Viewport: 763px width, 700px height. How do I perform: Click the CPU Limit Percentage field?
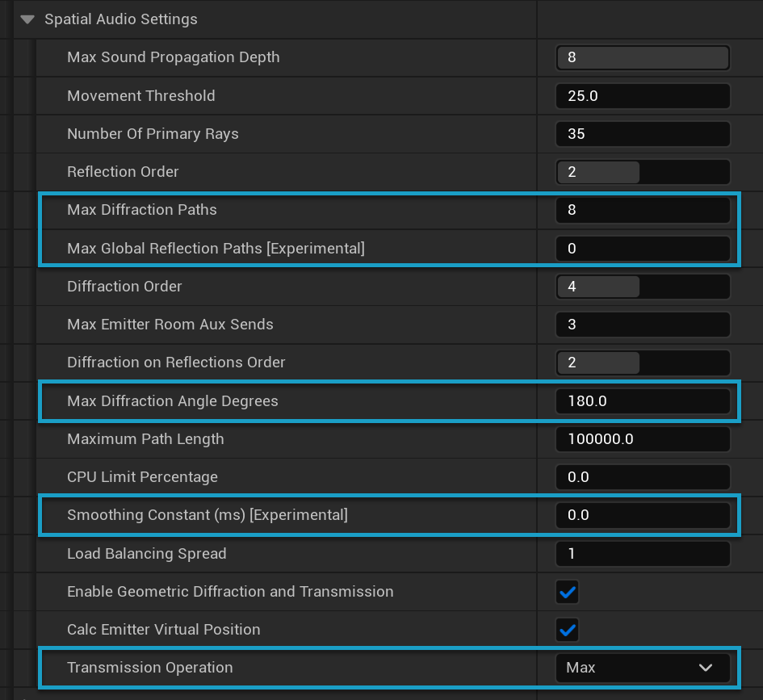pos(642,477)
